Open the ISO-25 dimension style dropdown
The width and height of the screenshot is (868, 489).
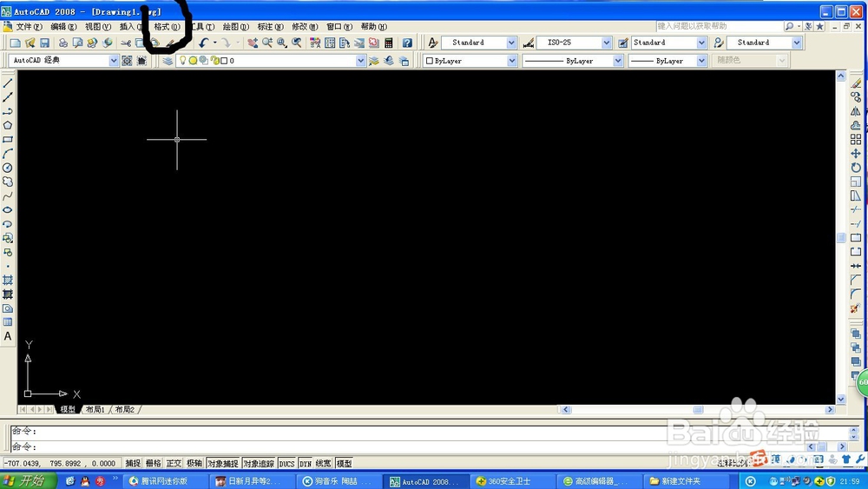tap(606, 43)
